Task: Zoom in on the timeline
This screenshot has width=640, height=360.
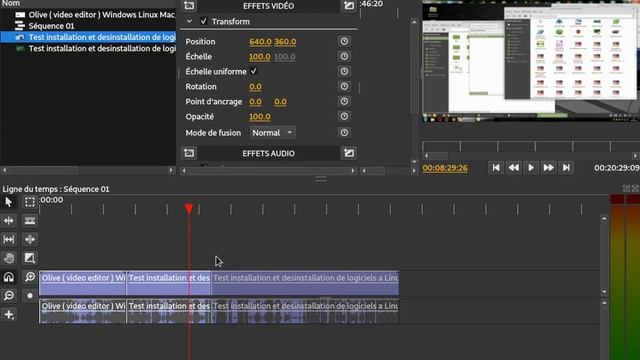Action: point(30,277)
